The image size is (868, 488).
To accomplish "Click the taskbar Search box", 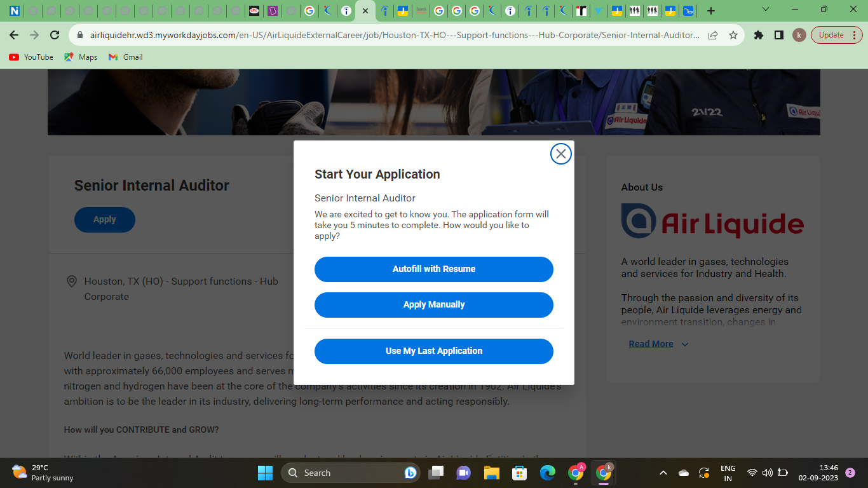I will coord(350,473).
